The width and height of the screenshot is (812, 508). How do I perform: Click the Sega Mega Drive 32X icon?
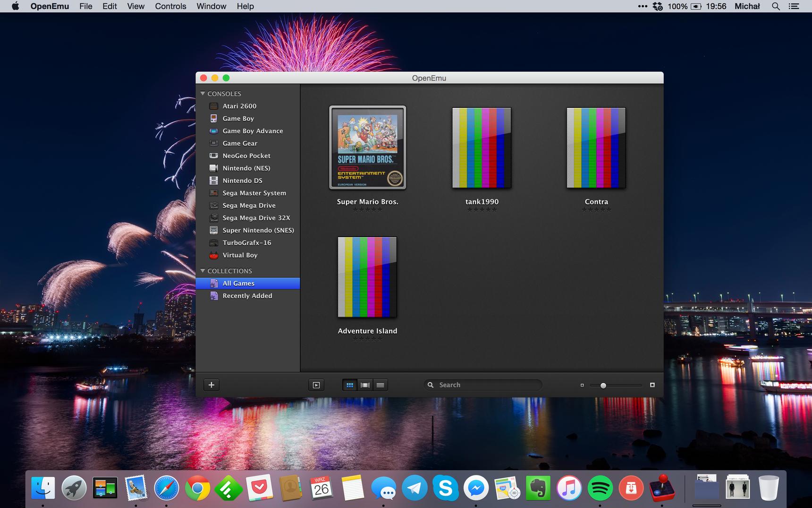point(214,218)
